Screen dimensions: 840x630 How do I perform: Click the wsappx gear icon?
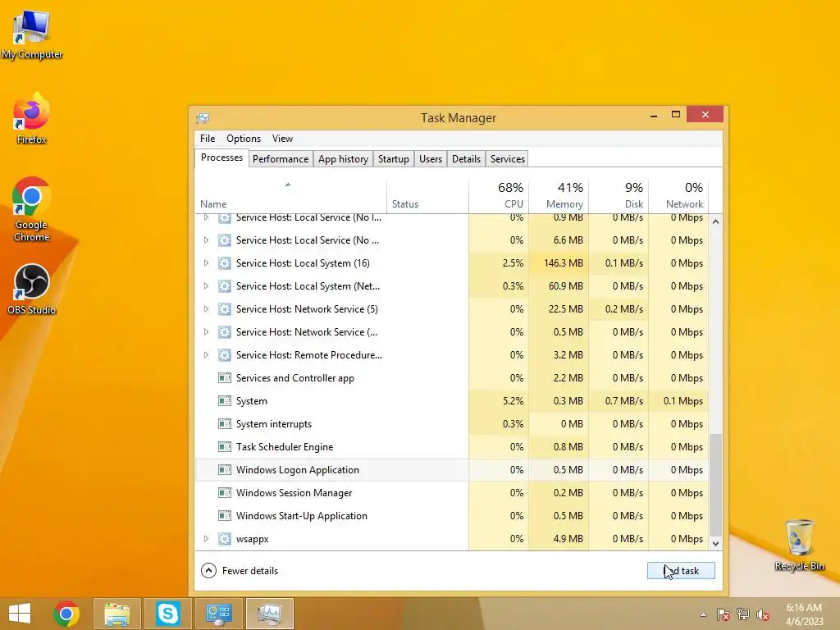pos(225,539)
